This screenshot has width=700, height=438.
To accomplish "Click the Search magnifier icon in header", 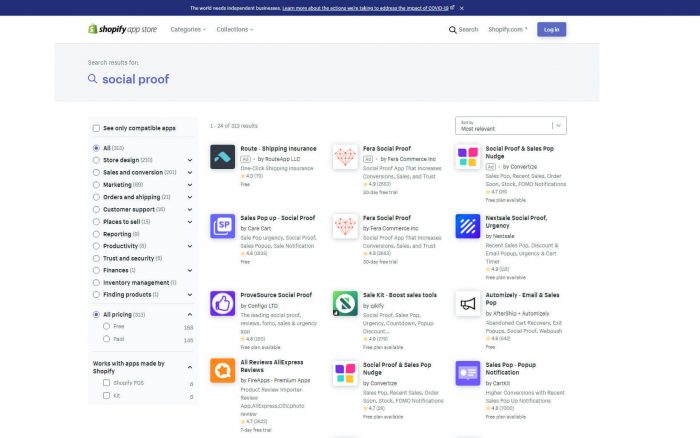I will (452, 29).
